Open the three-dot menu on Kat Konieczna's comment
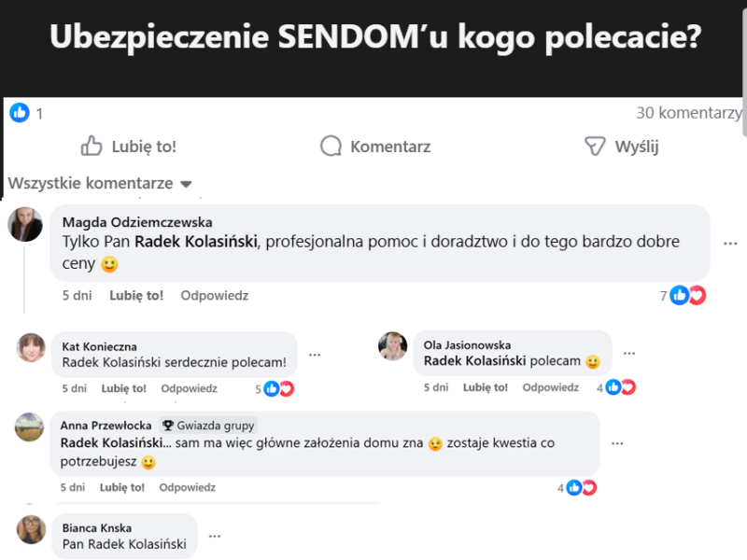The image size is (747, 560). [x=315, y=355]
